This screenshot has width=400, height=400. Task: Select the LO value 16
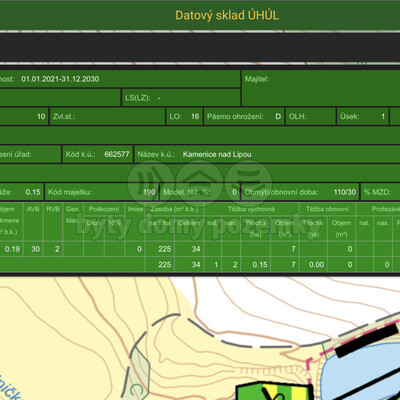click(195, 117)
